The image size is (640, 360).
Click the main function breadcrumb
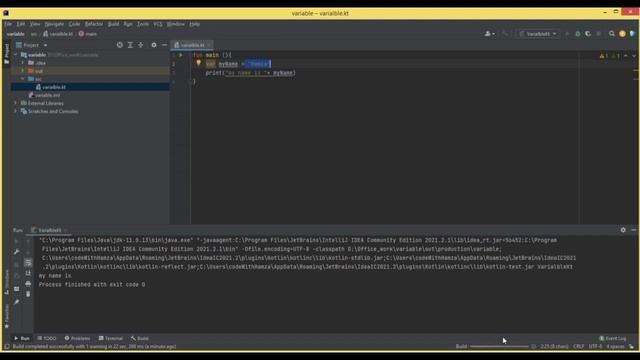(x=88, y=34)
